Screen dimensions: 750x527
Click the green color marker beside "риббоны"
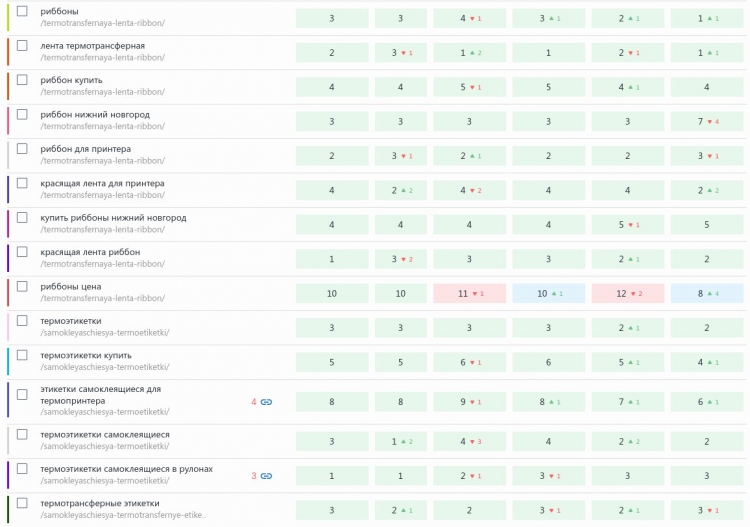coord(7,17)
